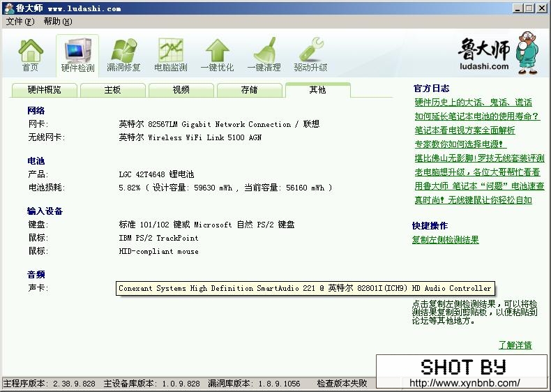Click the 主设备库版本 1.0.9.828 status entry
551x392 pixels.
point(152,383)
